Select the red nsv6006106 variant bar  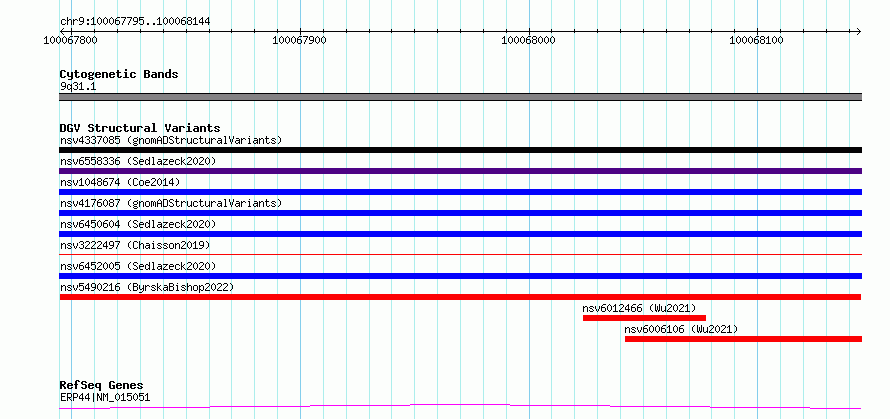(744, 339)
